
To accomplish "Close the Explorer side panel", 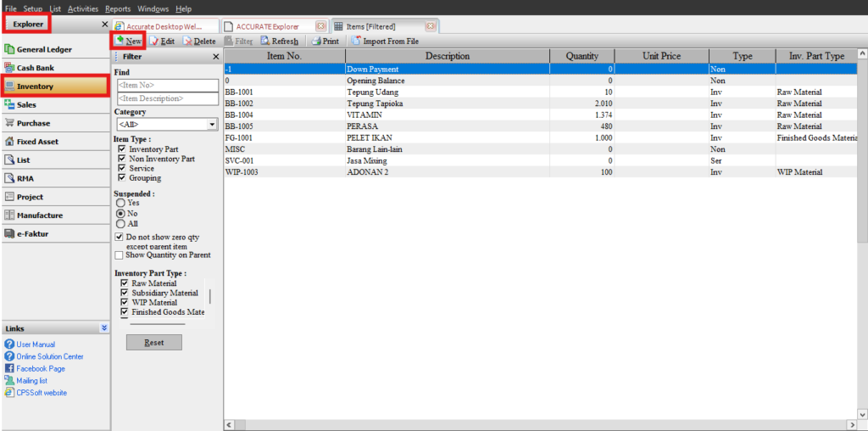I will pyautogui.click(x=105, y=25).
